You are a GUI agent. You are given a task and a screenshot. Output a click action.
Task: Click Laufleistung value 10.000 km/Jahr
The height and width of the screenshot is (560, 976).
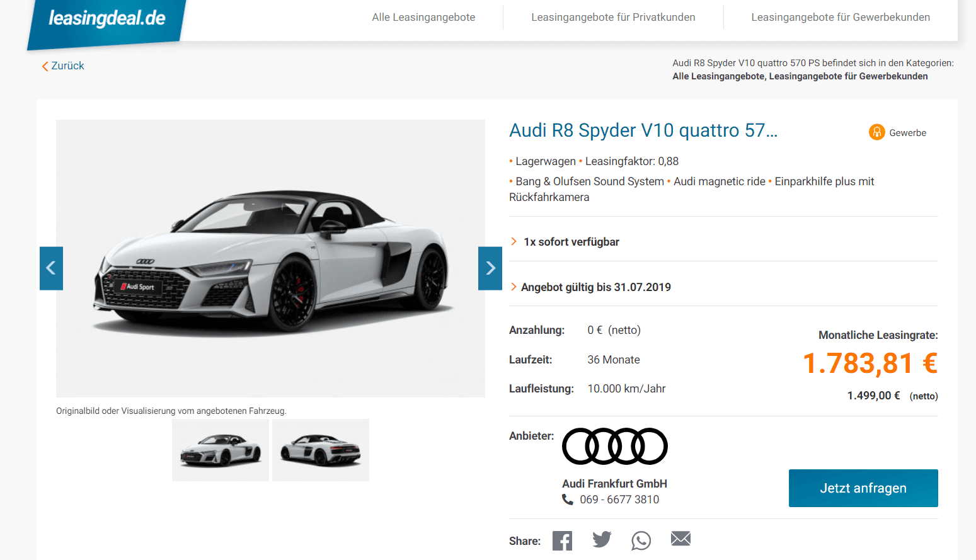point(627,389)
